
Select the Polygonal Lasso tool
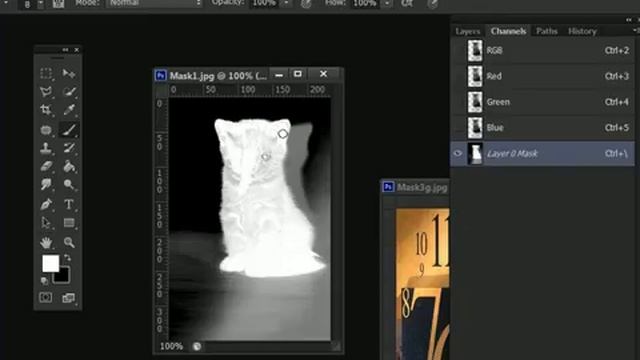(x=46, y=91)
